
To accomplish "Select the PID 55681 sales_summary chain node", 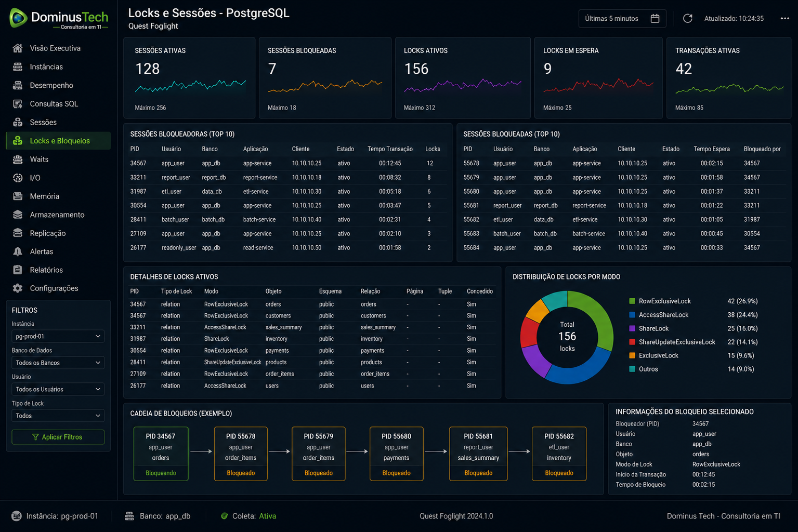I will pos(478,454).
